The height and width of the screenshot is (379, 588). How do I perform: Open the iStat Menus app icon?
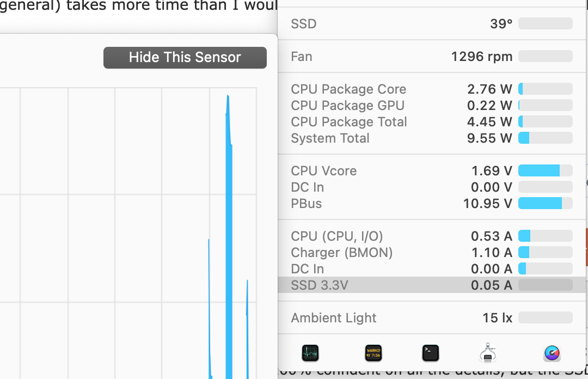[x=552, y=353]
